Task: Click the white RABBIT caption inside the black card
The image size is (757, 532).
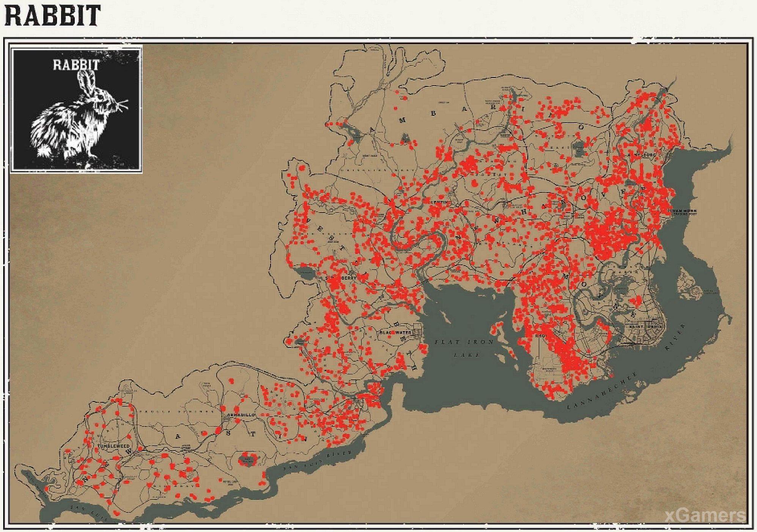Action: tap(76, 65)
